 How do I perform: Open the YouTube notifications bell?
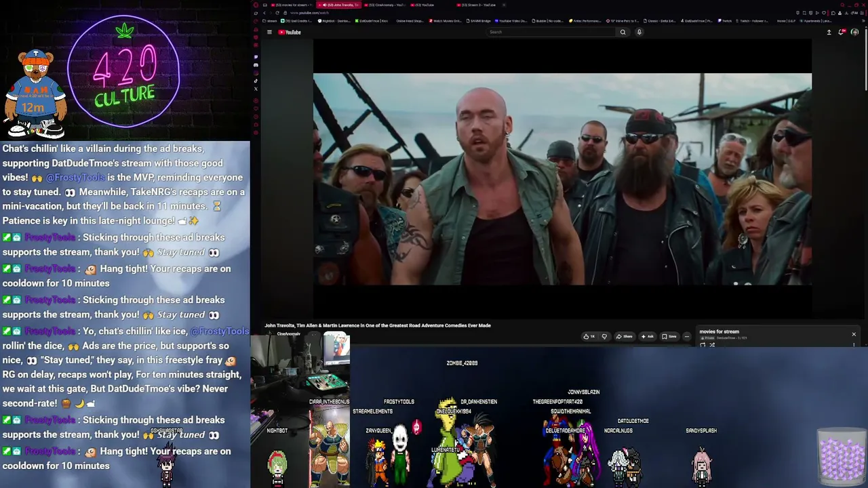(842, 32)
